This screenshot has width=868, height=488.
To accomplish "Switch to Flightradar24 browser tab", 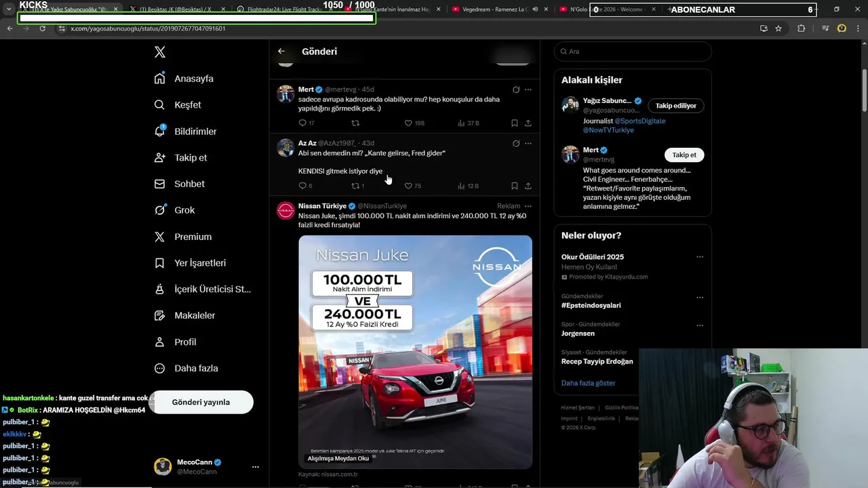I will [x=283, y=9].
